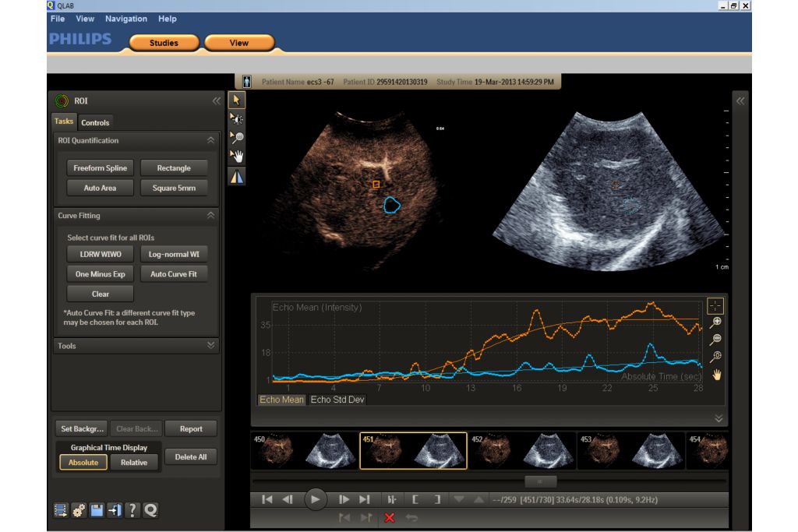798x532 pixels.
Task: Show the Echo Std Dev graph
Action: tap(337, 400)
